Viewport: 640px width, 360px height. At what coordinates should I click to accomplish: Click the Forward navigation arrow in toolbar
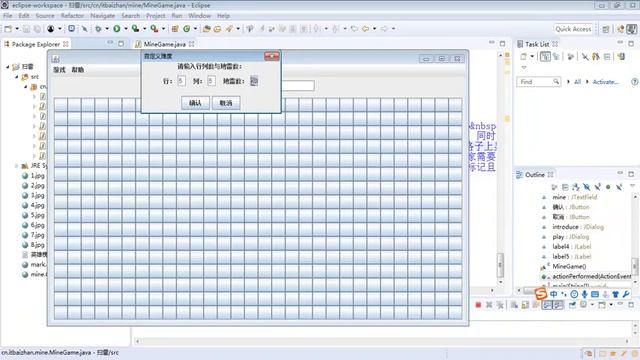click(x=384, y=29)
